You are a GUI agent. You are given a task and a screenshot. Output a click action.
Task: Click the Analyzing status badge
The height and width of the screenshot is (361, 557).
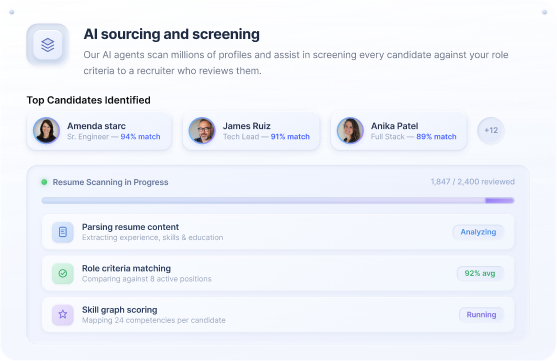click(x=478, y=232)
